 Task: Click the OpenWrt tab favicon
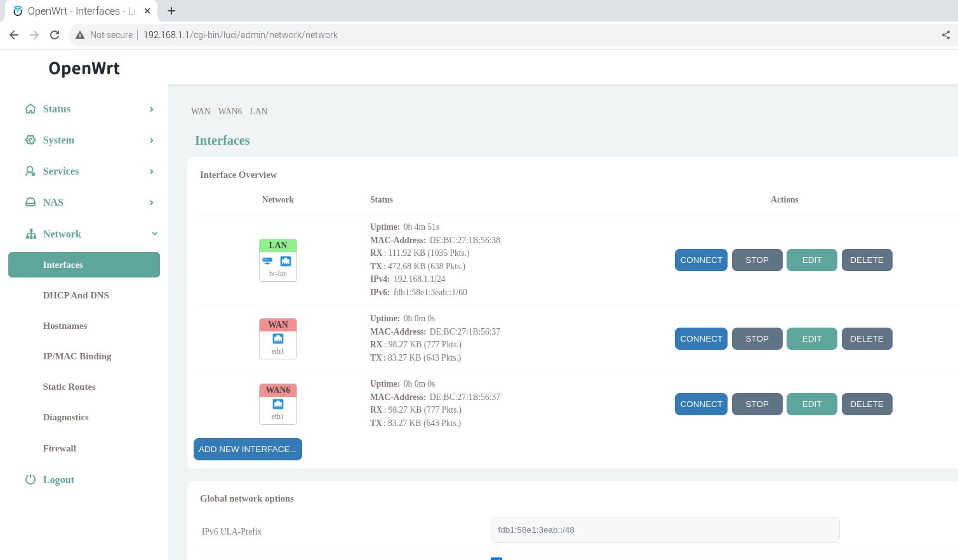18,11
